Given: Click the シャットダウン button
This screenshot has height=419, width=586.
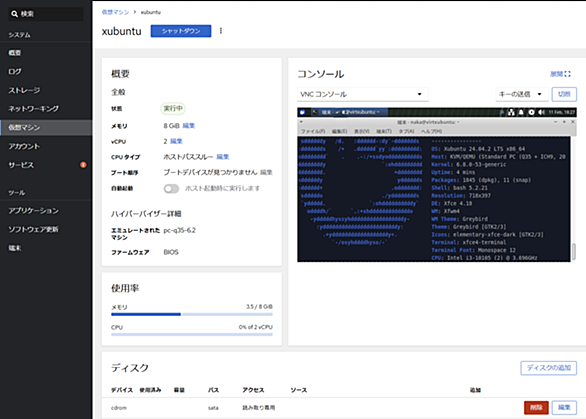Looking at the screenshot, I should (x=181, y=31).
